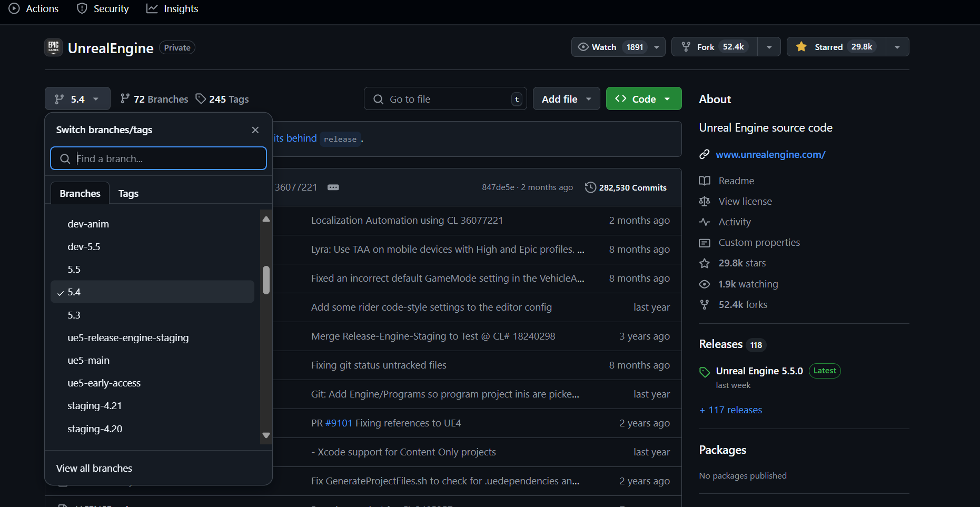Open the 72 Branches link
This screenshot has width=980, height=507.
coord(154,99)
